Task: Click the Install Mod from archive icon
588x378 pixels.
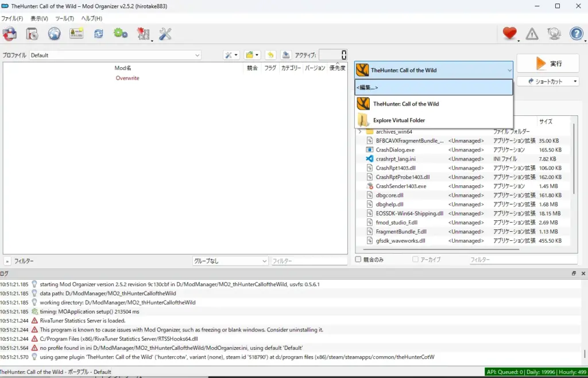Action: pyautogui.click(x=32, y=34)
